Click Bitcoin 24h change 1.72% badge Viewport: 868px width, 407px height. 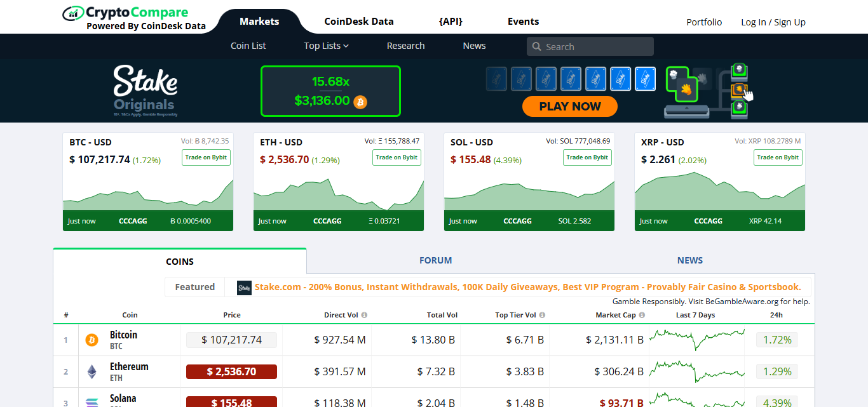click(776, 340)
